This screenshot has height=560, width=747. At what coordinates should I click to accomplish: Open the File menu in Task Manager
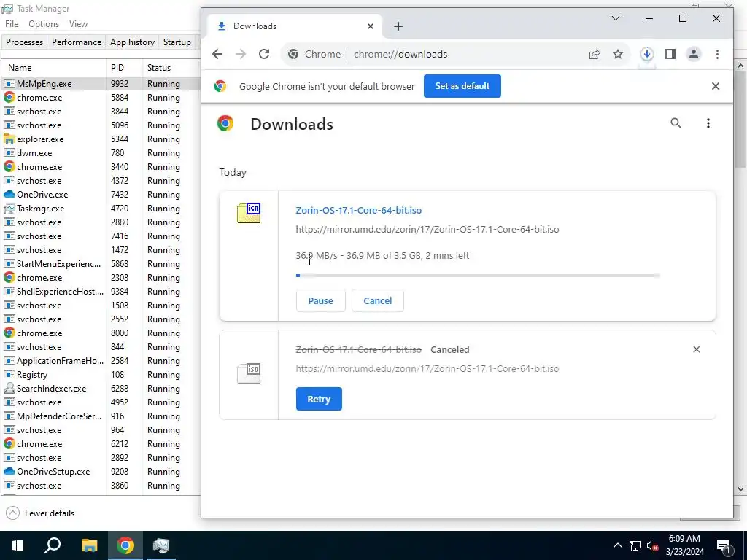coord(12,24)
